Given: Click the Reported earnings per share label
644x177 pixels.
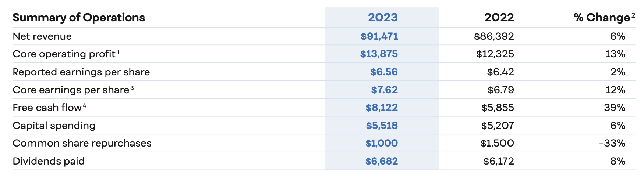Looking at the screenshot, I should coord(81,72).
